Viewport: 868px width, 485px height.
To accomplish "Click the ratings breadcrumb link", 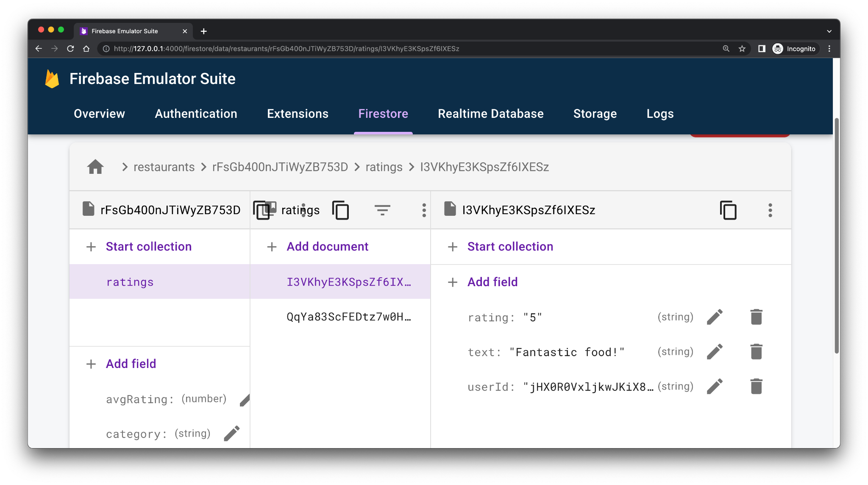I will point(384,167).
